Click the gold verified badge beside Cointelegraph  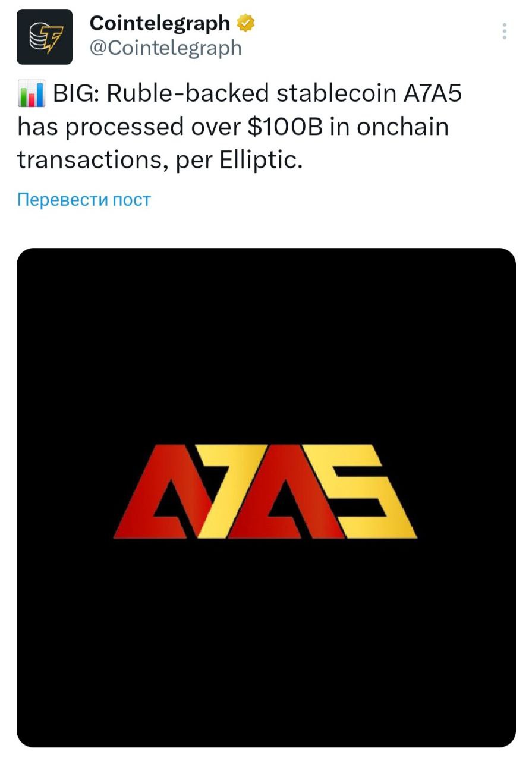pos(244,23)
